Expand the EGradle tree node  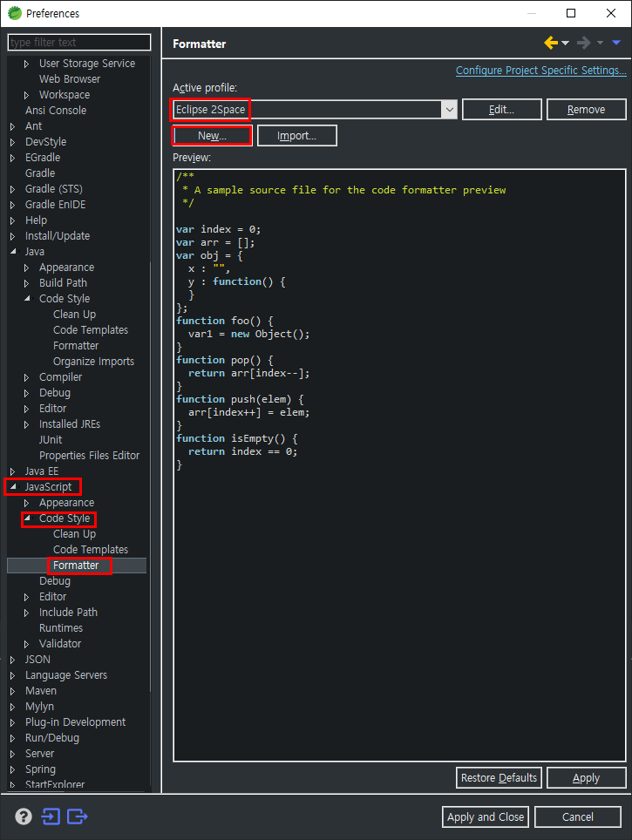(x=13, y=158)
